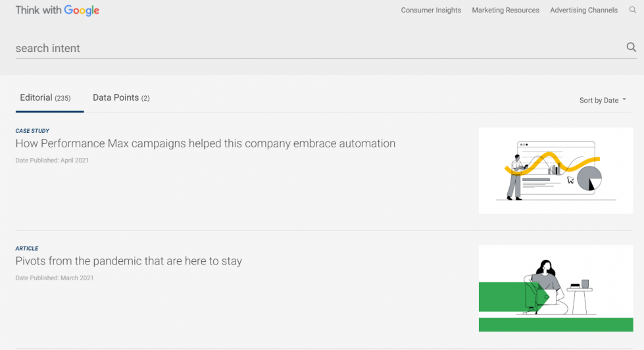Click the header search magnifier icon
The height and width of the screenshot is (350, 644).
[633, 10]
